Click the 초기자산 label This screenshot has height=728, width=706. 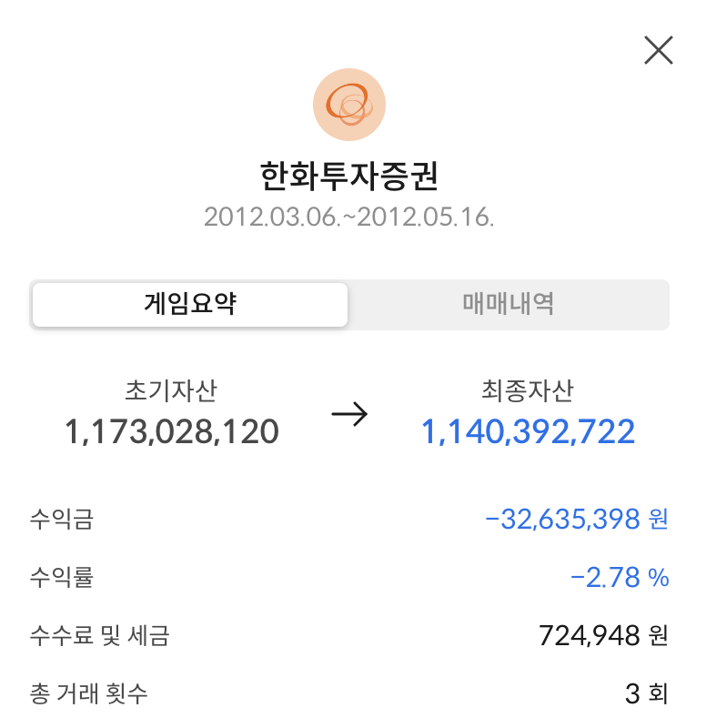coord(171,390)
